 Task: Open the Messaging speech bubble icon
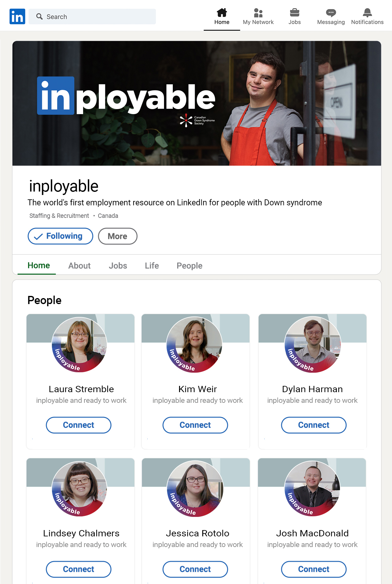[331, 13]
